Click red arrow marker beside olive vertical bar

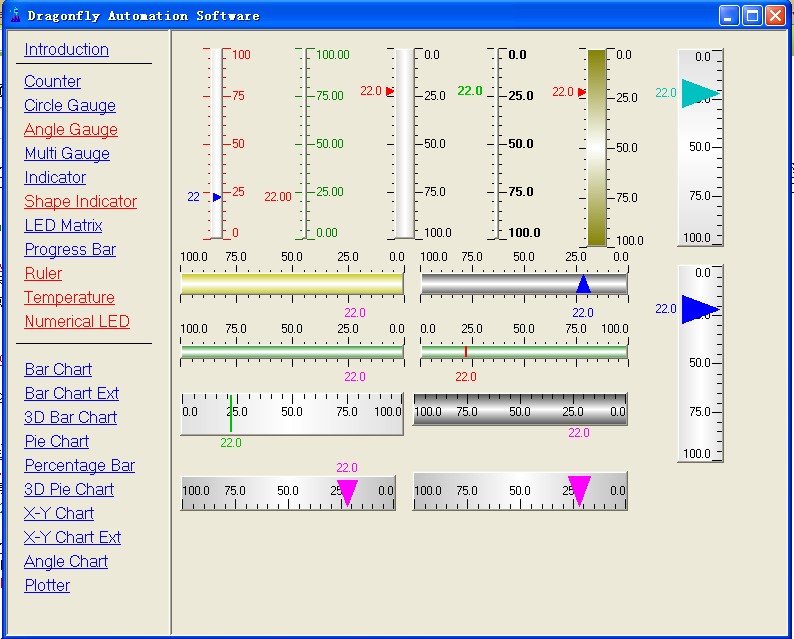(x=582, y=92)
